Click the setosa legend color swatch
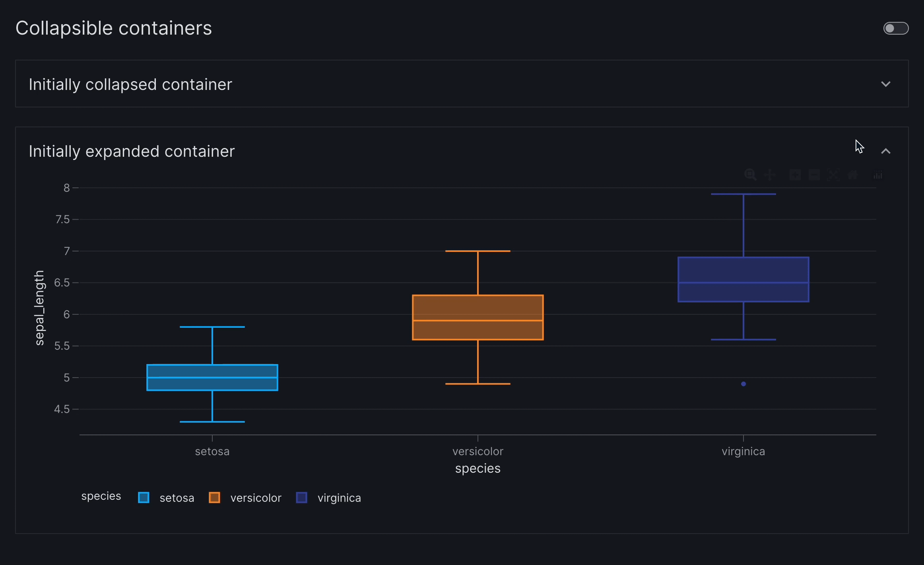This screenshot has width=924, height=565. [x=144, y=498]
